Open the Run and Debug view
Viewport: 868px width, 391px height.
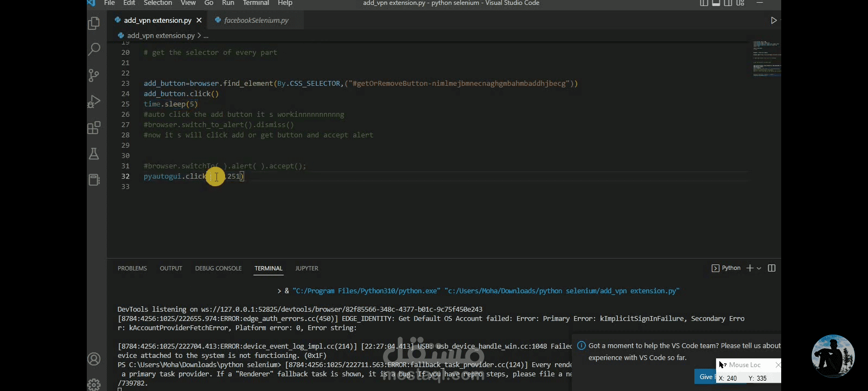click(x=94, y=102)
